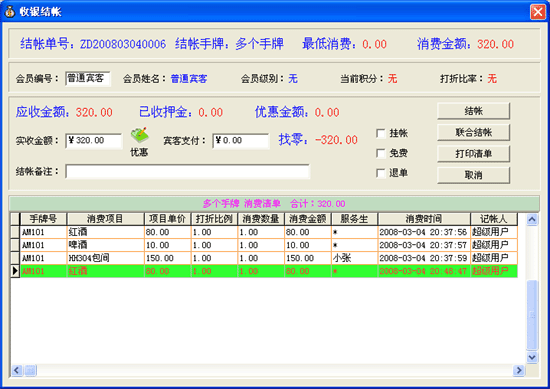Close the 收银结帐 window
This screenshot has width=550, height=389.
538,12
